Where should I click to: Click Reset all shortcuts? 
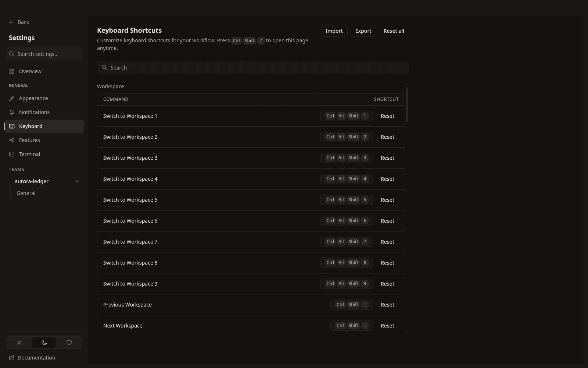[394, 31]
